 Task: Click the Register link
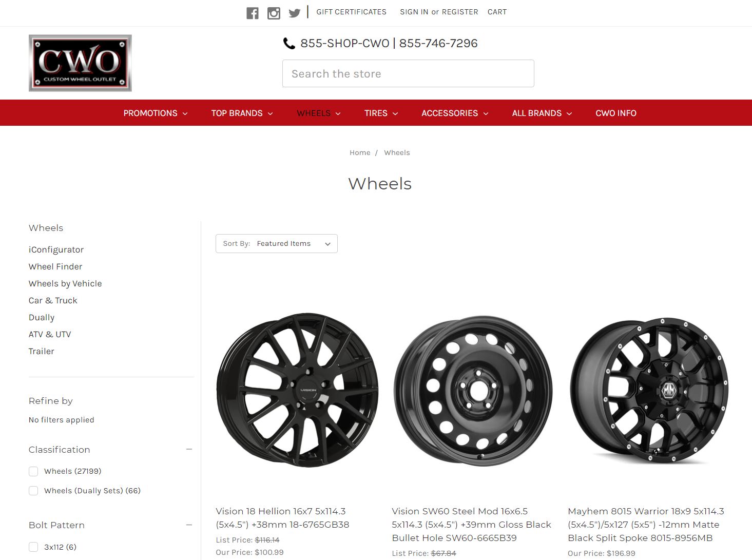pyautogui.click(x=460, y=12)
